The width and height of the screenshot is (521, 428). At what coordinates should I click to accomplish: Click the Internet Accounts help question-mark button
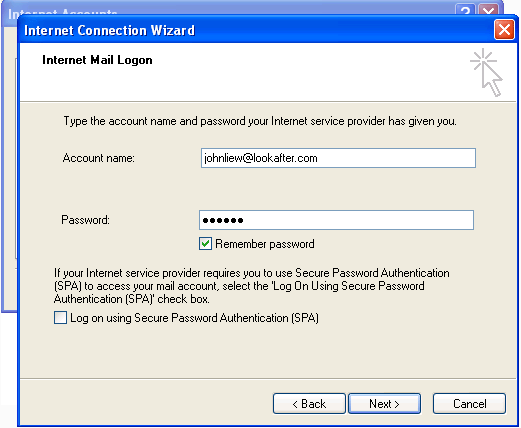(x=465, y=9)
